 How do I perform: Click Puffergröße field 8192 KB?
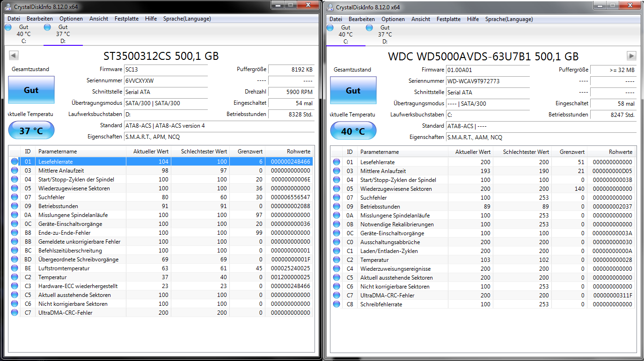pos(291,69)
